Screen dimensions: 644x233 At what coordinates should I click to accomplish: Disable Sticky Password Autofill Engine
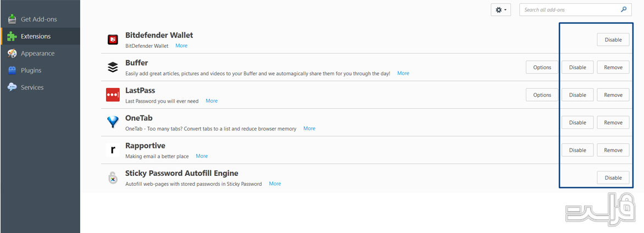(613, 178)
